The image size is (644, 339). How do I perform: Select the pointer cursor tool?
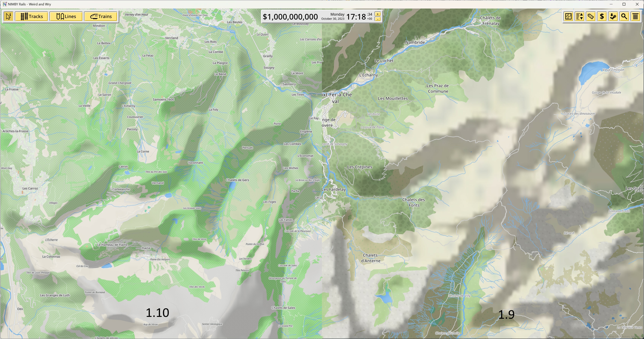8,17
